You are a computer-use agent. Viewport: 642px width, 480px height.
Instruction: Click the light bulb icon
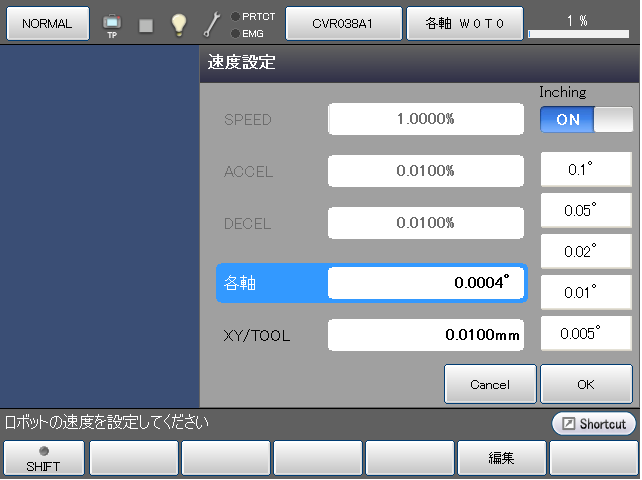pos(178,24)
